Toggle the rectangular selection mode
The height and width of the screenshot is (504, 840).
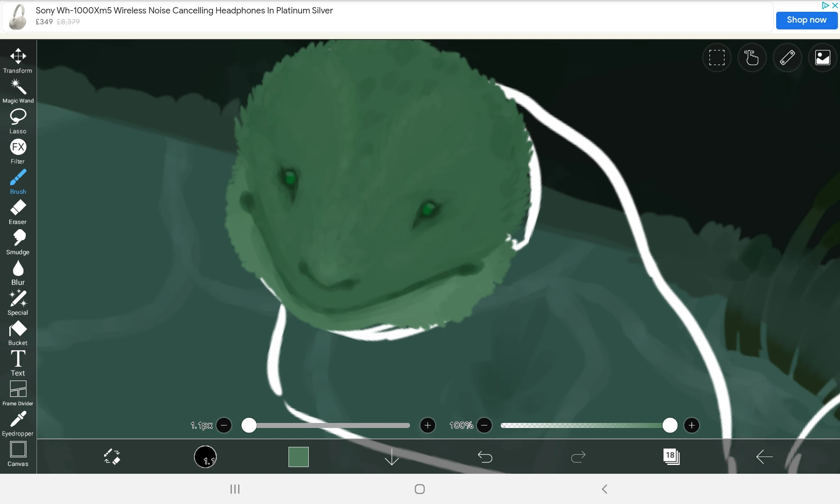click(x=717, y=58)
